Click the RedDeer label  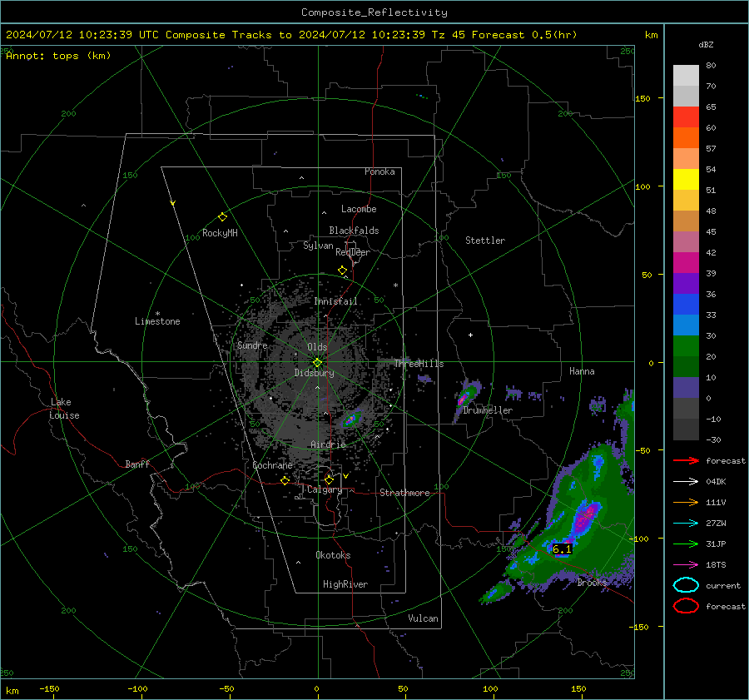[x=353, y=252]
